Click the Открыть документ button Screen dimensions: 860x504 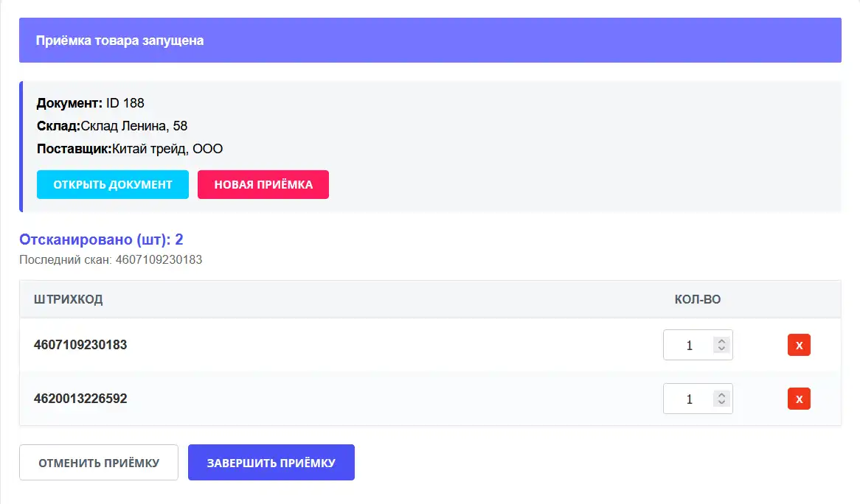(x=113, y=184)
